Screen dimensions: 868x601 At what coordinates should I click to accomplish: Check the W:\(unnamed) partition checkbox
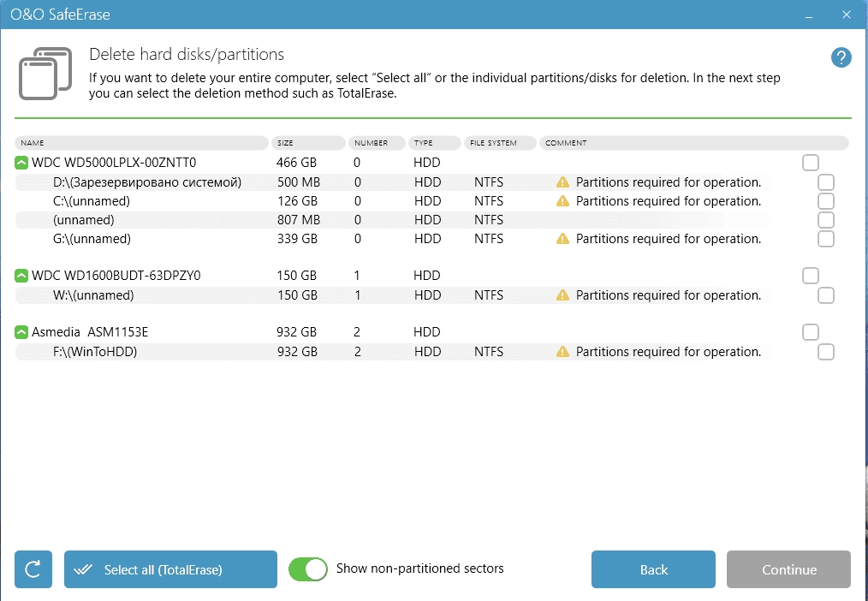826,295
